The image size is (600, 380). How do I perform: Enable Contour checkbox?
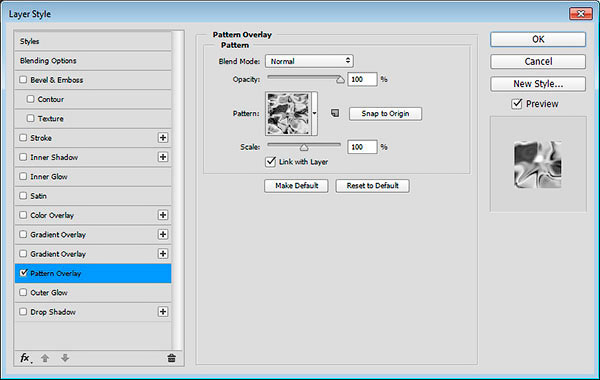pos(31,99)
